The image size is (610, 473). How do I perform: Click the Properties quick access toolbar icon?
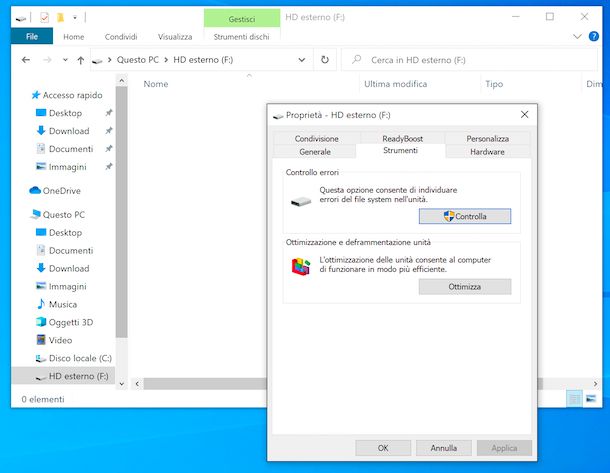pos(44,18)
